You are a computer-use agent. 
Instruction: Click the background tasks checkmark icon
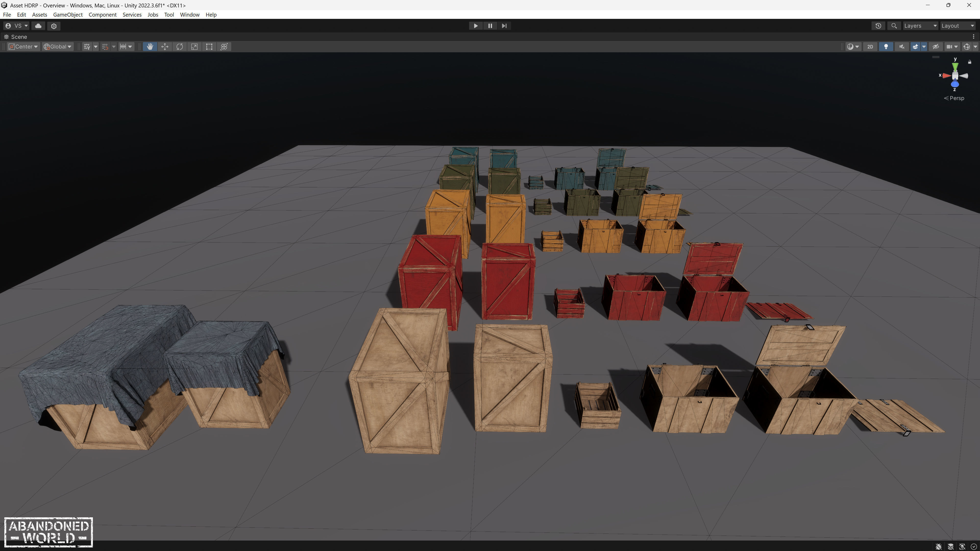[974, 546]
